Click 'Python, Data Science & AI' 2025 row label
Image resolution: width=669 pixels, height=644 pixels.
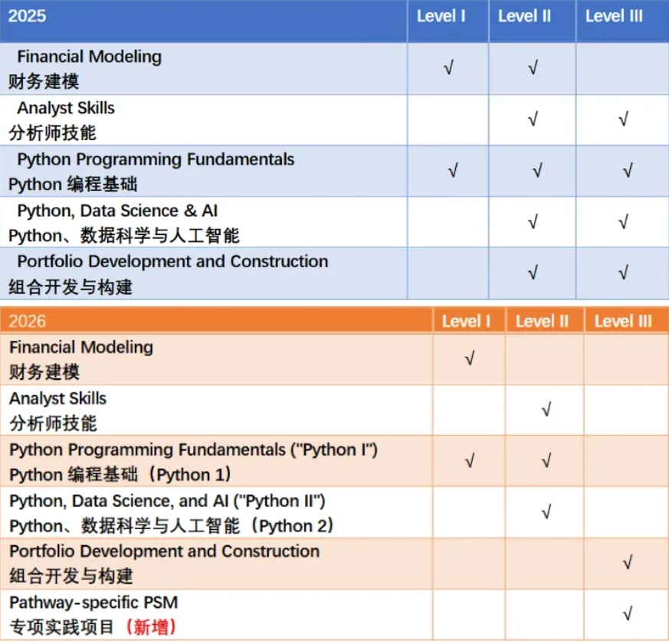point(117,211)
